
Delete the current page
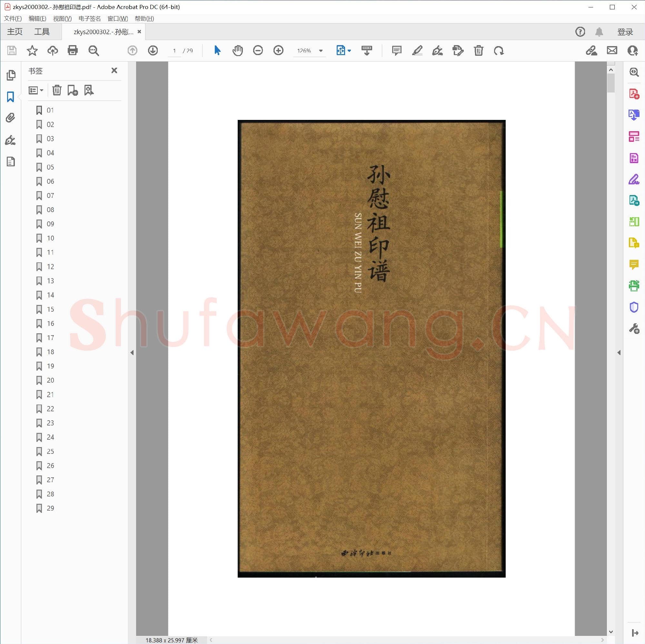478,51
